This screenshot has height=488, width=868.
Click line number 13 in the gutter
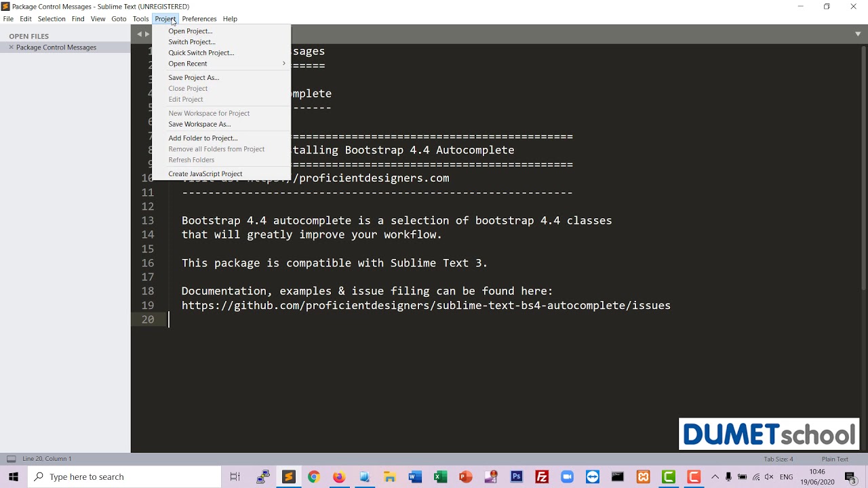[x=148, y=221]
